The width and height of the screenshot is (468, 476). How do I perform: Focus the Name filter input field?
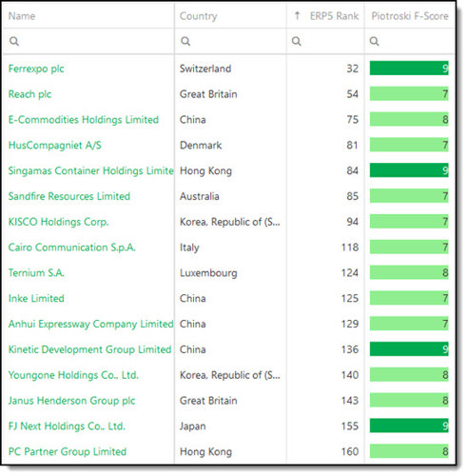point(88,41)
